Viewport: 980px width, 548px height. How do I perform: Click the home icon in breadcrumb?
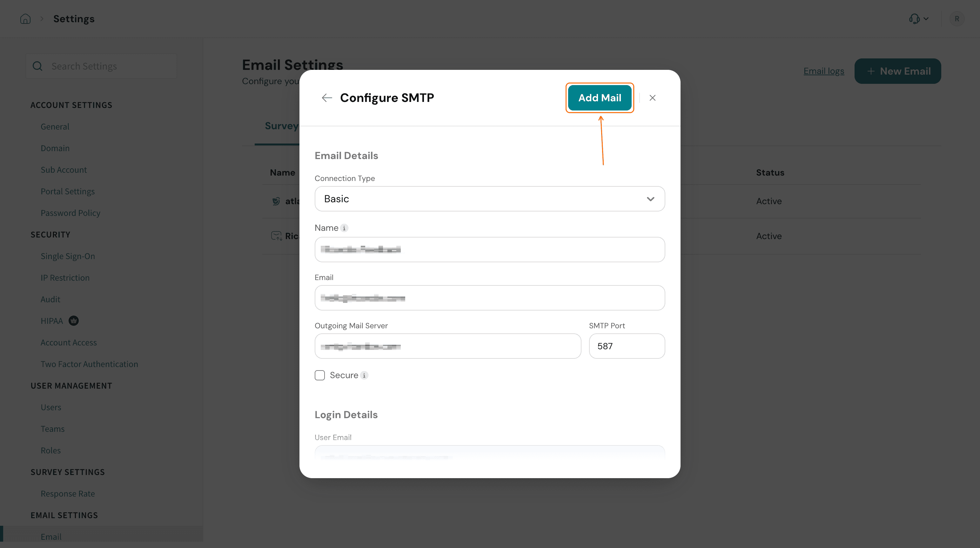[x=25, y=19]
